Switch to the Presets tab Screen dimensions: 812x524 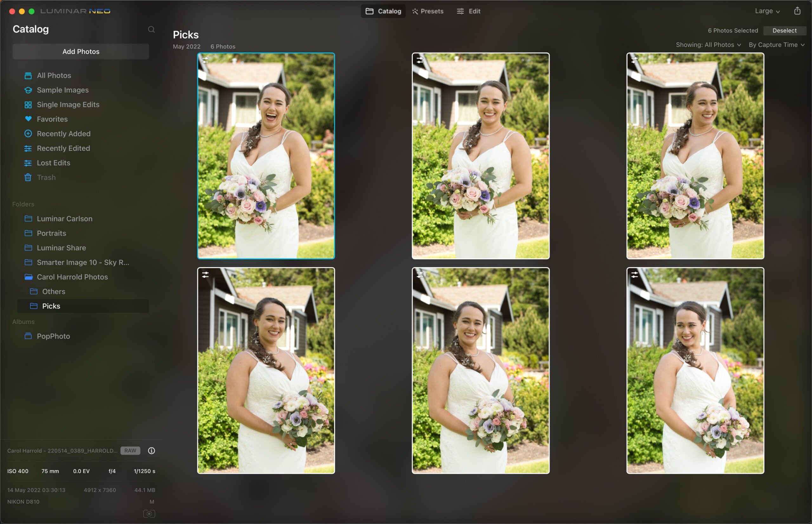pyautogui.click(x=429, y=11)
